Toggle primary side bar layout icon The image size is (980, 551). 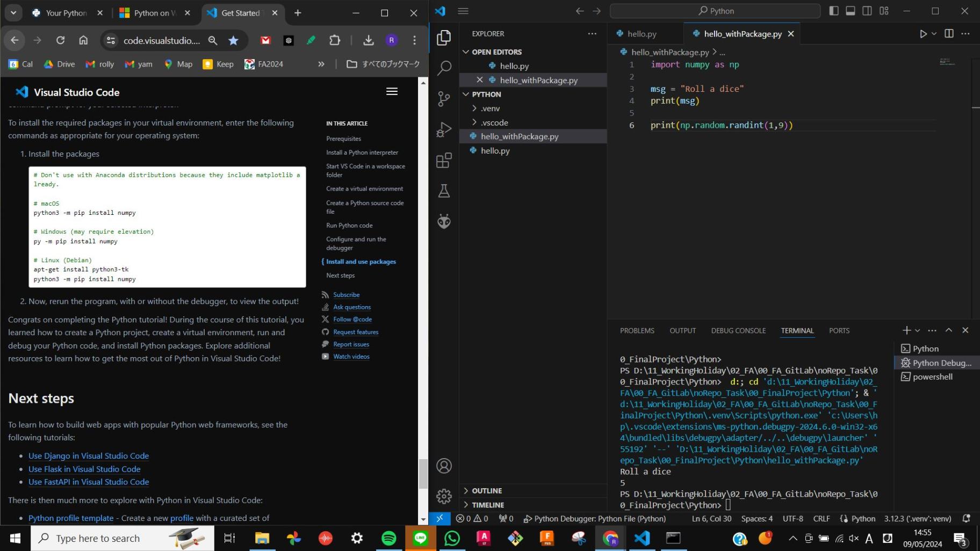[x=834, y=11]
